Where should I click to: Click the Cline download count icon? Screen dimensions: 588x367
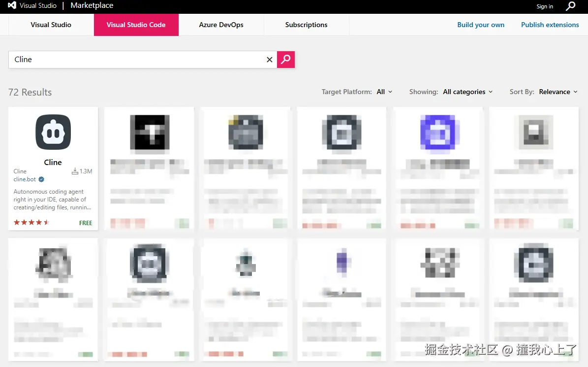click(x=75, y=171)
